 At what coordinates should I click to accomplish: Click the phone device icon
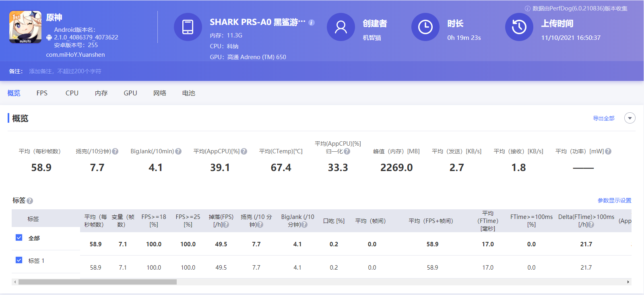188,27
